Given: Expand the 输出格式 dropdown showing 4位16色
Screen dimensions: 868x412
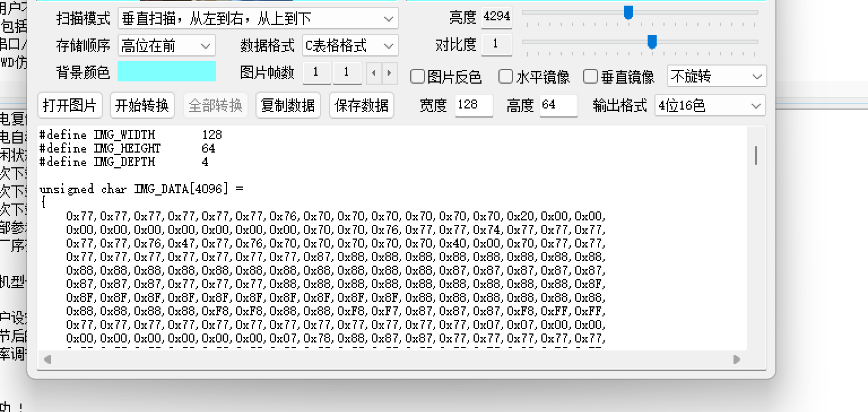Looking at the screenshot, I should click(x=710, y=106).
